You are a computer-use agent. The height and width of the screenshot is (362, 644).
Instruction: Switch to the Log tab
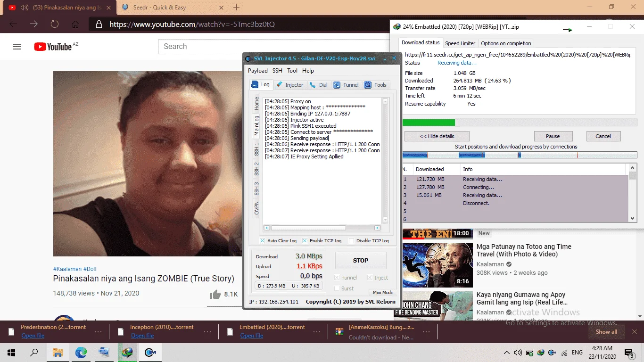pyautogui.click(x=261, y=85)
